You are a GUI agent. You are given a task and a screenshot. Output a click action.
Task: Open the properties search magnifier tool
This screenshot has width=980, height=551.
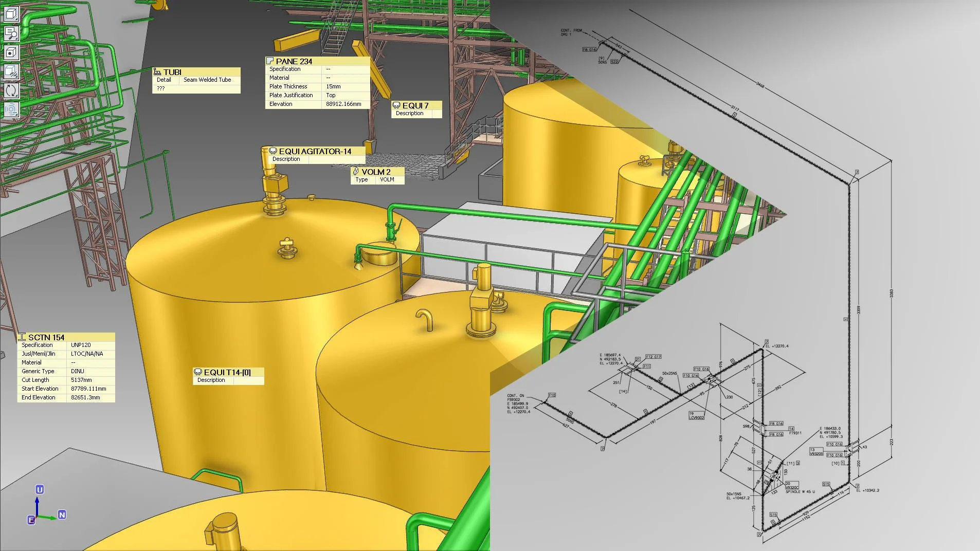tap(11, 33)
